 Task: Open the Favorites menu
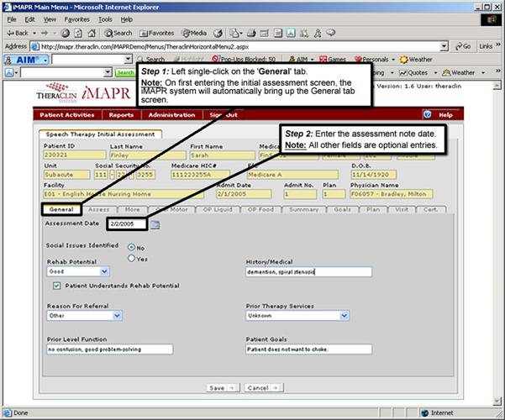[x=77, y=19]
